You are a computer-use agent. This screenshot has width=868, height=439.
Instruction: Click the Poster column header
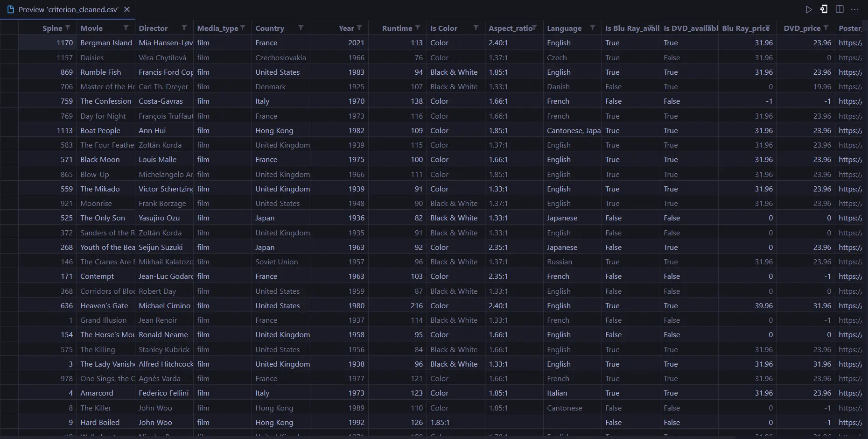click(x=851, y=28)
